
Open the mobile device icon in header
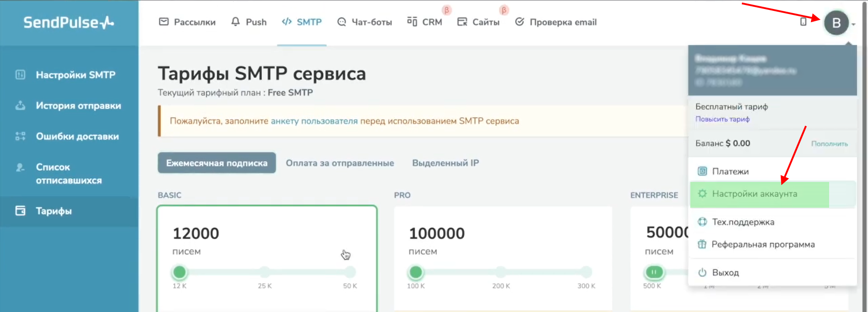803,22
